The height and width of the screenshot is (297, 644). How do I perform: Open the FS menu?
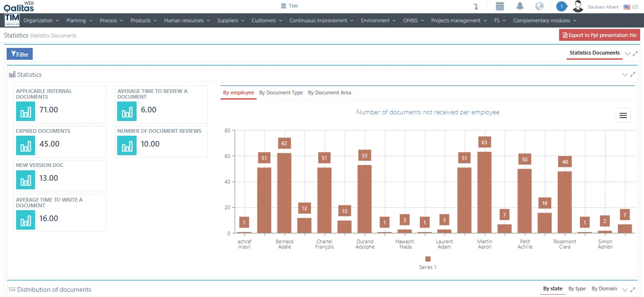pyautogui.click(x=500, y=20)
